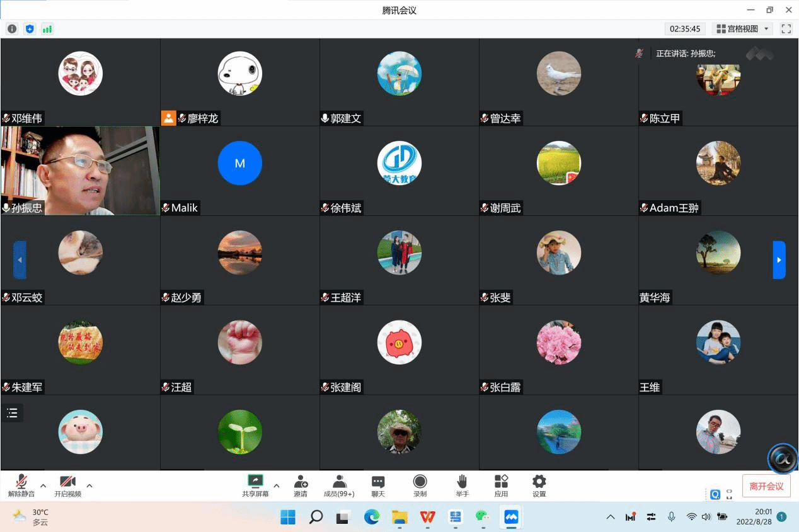Open the 宫格视图 layout dropdown
This screenshot has width=799, height=532.
click(744, 29)
